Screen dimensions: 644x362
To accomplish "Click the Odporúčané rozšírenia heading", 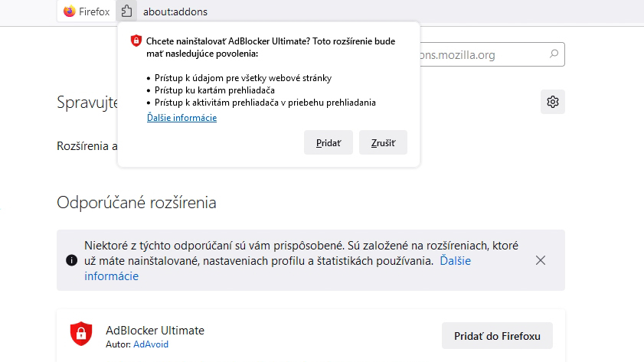I will pos(136,203).
